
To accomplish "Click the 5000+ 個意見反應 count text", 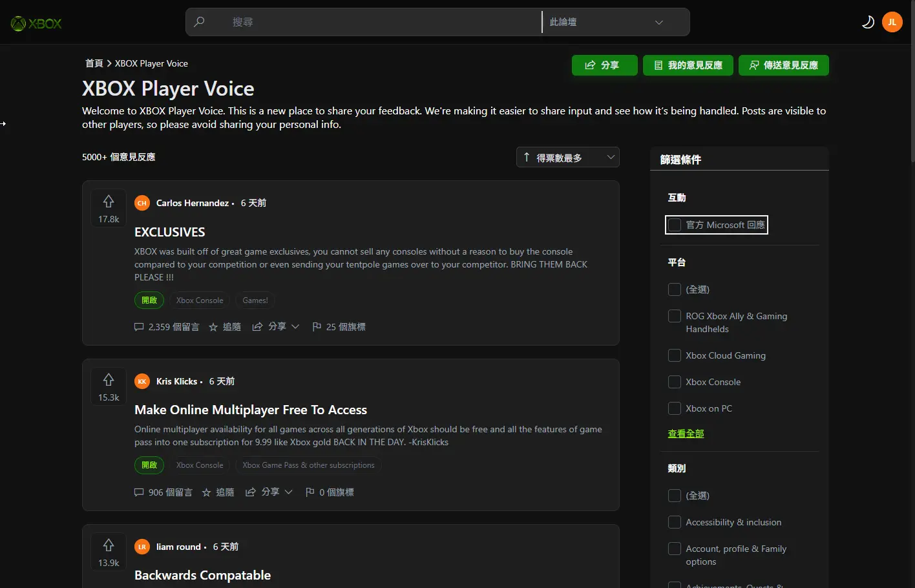I will 118,157.
